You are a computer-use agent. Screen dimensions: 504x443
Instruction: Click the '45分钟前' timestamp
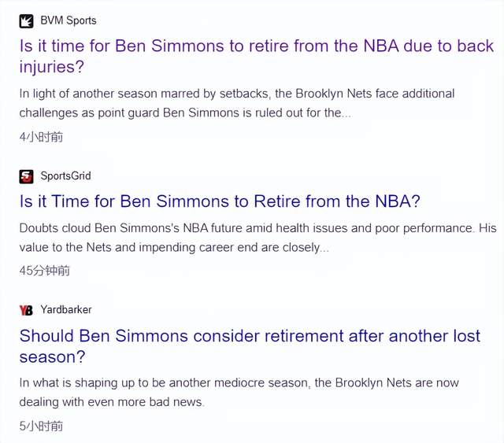coord(44,271)
